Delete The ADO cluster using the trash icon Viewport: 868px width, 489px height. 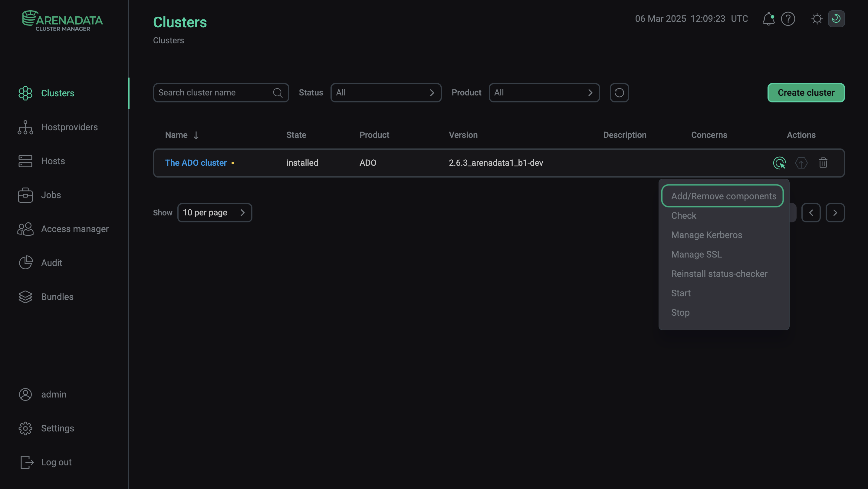(823, 163)
